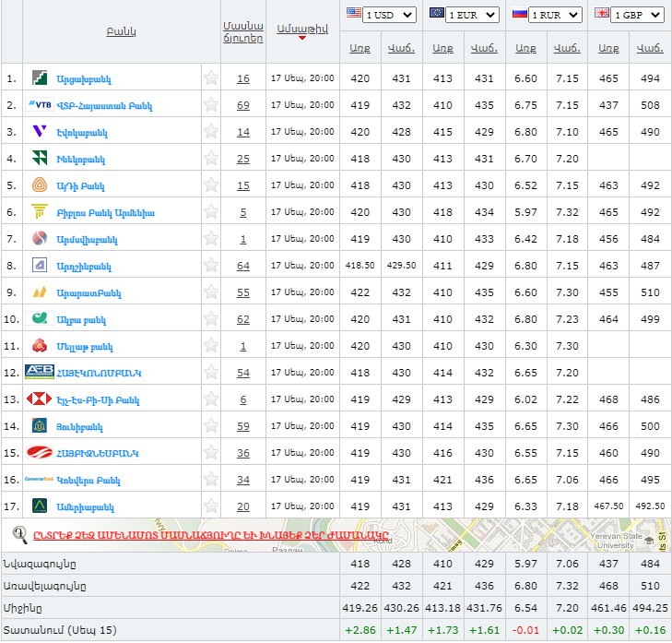Open the 1 USD currency dropdown
The width and height of the screenshot is (672, 643).
(x=389, y=15)
